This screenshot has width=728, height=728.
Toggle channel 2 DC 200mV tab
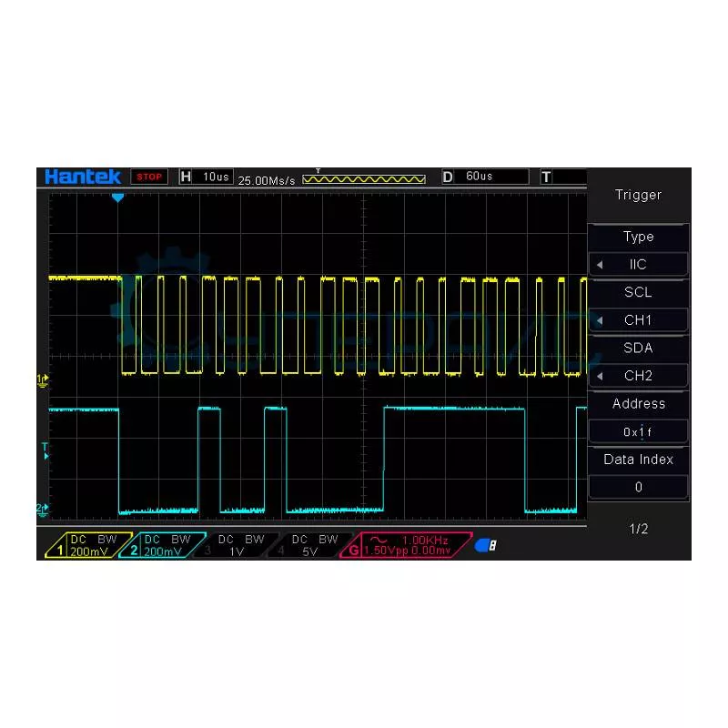(162, 545)
